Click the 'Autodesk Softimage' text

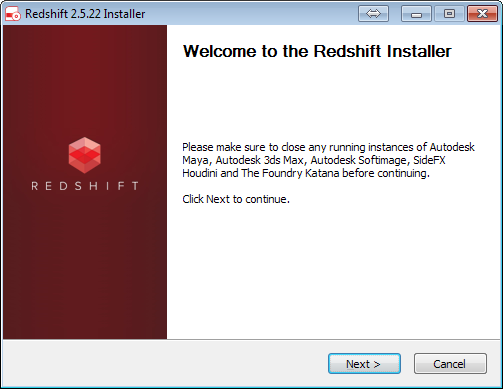click(358, 160)
